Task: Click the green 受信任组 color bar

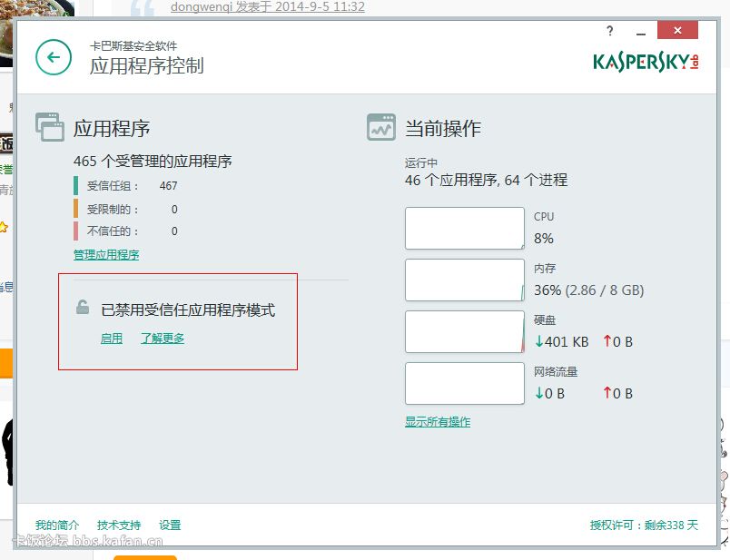Action: 76,185
